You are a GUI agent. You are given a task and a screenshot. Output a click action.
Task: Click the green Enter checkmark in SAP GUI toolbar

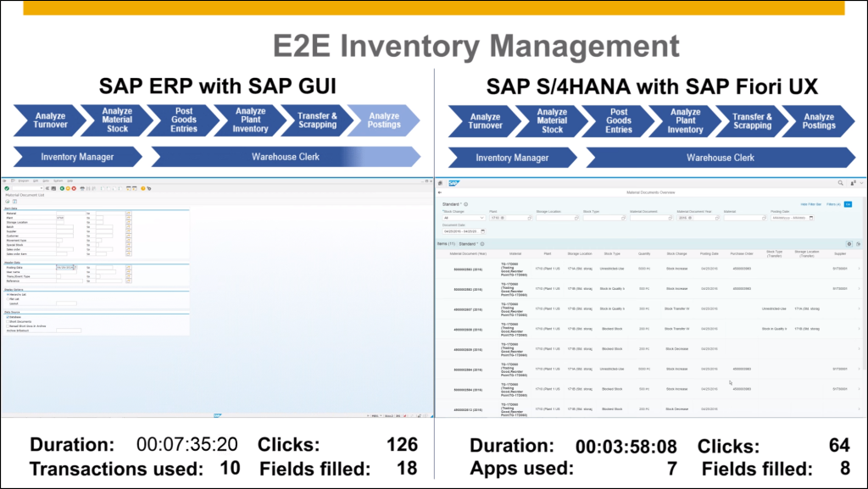click(x=7, y=187)
